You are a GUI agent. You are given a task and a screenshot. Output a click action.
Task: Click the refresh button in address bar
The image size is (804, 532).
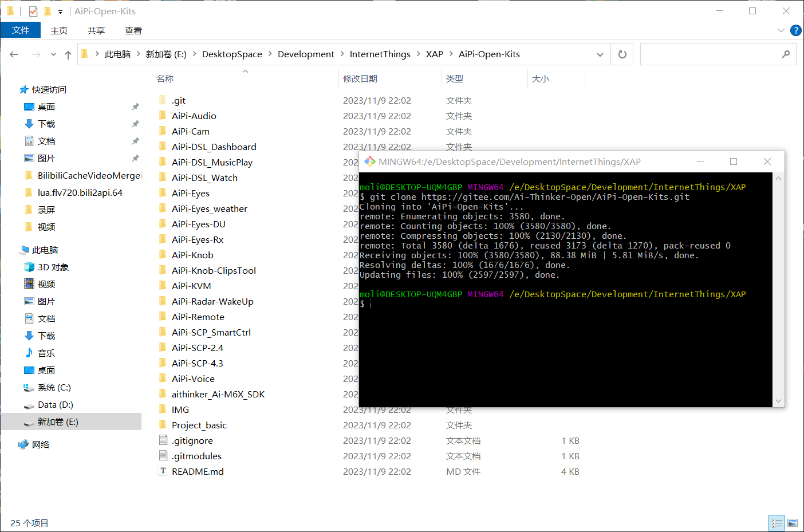[622, 54]
